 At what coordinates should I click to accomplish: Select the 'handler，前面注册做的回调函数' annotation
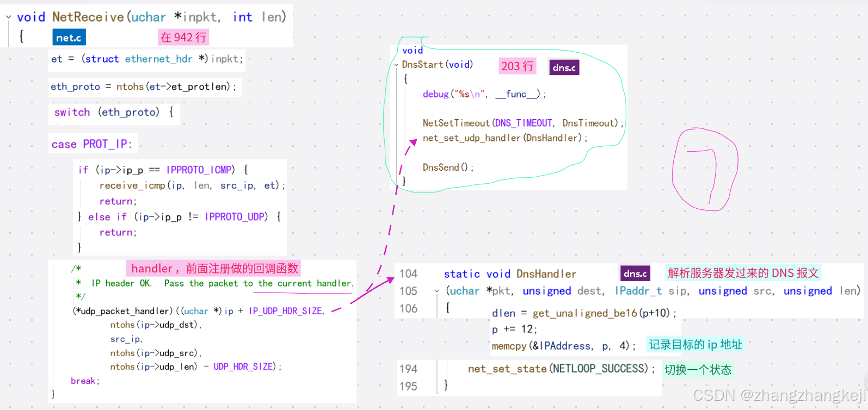click(x=214, y=268)
